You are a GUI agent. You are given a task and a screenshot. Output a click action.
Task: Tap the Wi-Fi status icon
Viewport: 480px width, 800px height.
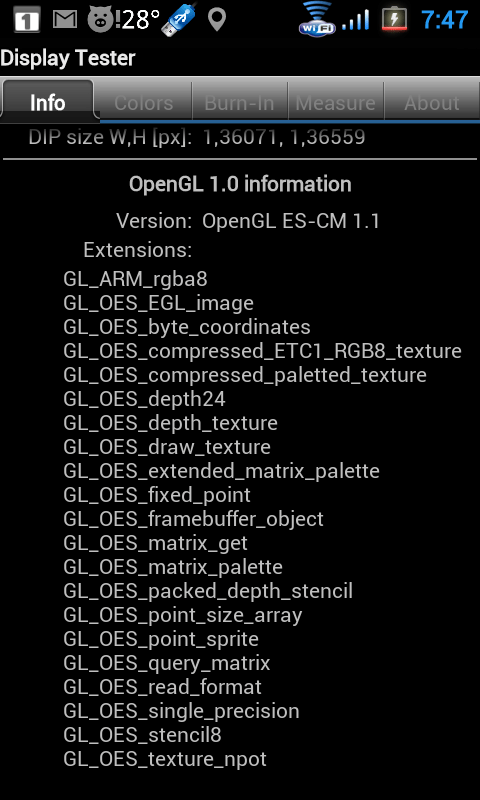point(317,18)
